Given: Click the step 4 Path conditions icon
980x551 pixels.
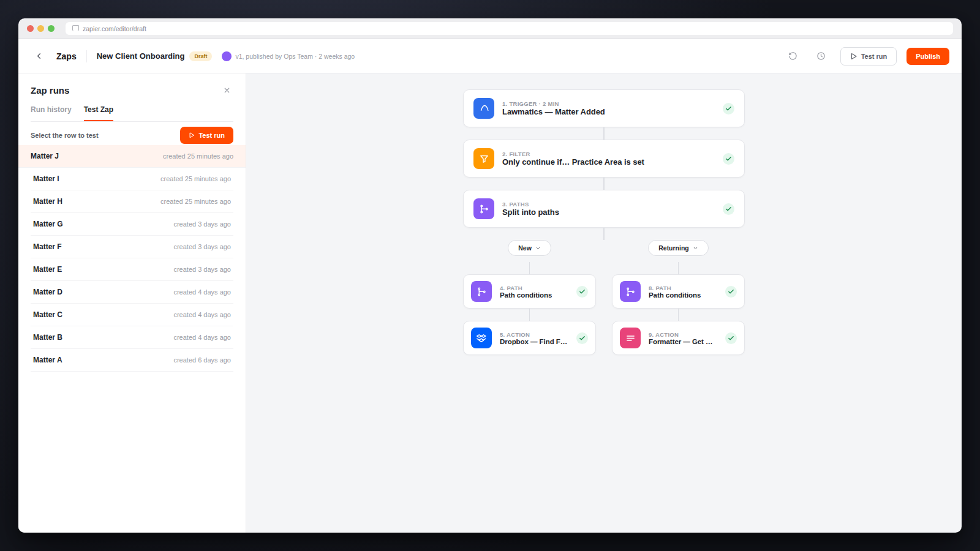Looking at the screenshot, I should click(x=481, y=291).
